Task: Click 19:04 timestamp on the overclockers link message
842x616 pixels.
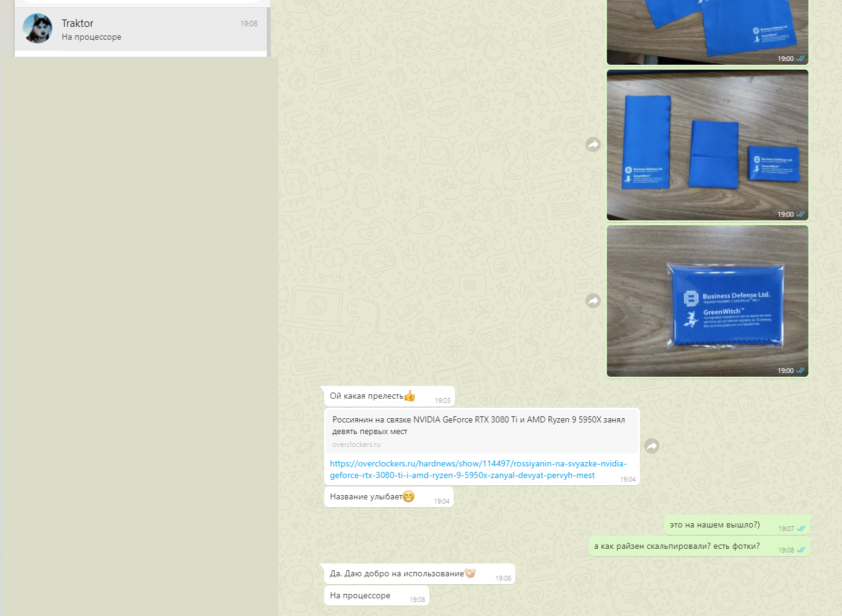Action: [x=628, y=479]
